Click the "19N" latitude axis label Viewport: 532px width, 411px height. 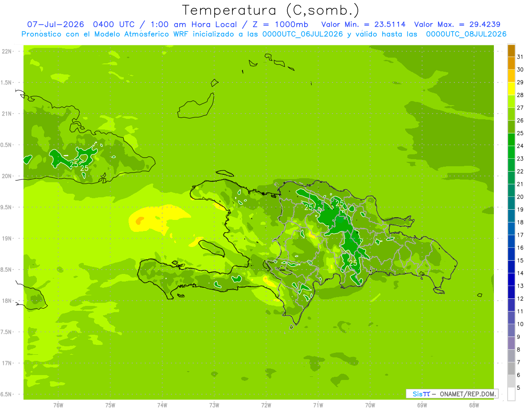(7, 239)
